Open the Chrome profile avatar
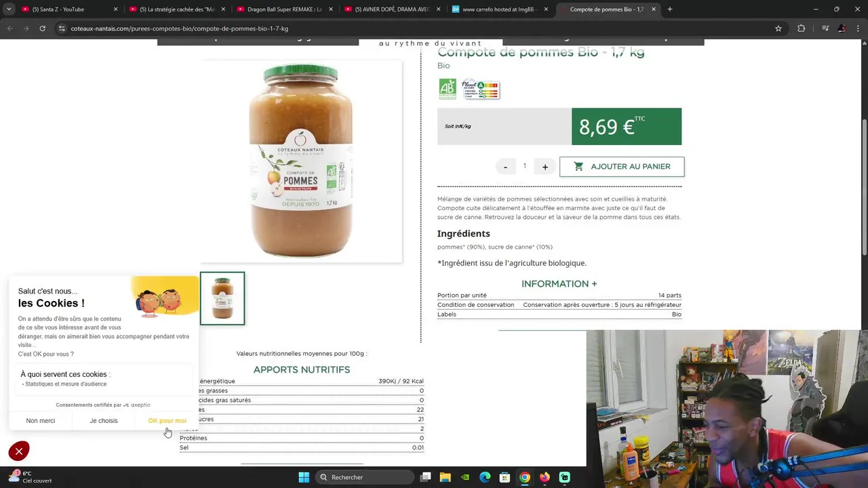Viewport: 868px width, 488px height. 842,28
